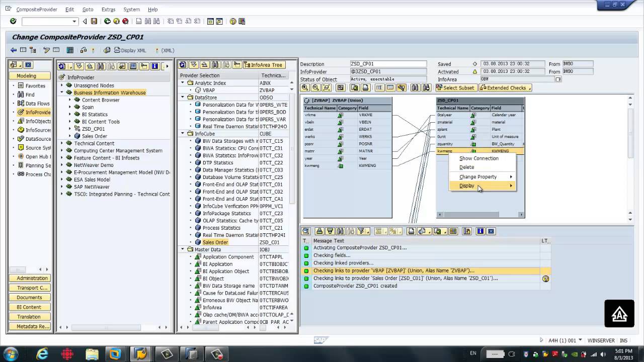Click the settings wrench icon in diagram toolbar
644x362 pixels.
401,87
